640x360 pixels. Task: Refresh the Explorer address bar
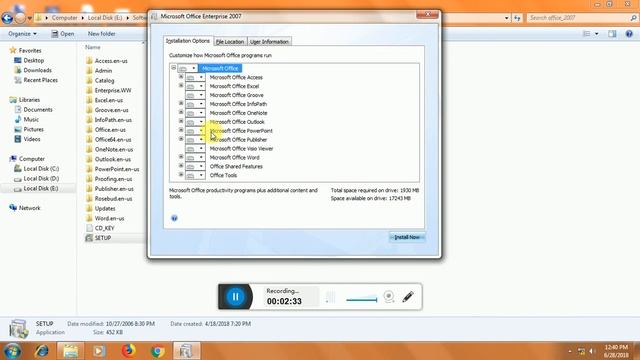click(x=517, y=18)
